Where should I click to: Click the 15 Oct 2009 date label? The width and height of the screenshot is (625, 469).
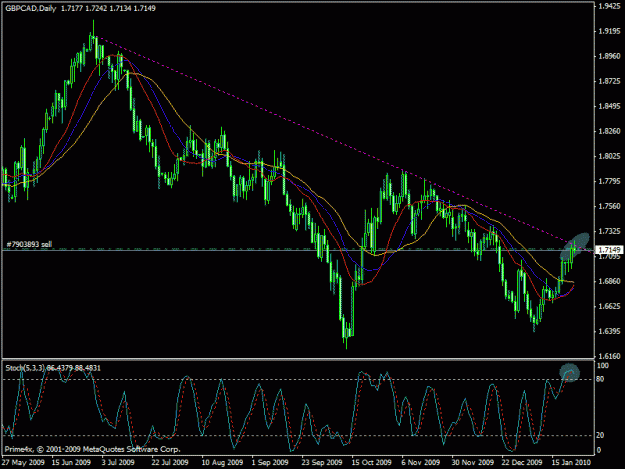click(372, 463)
